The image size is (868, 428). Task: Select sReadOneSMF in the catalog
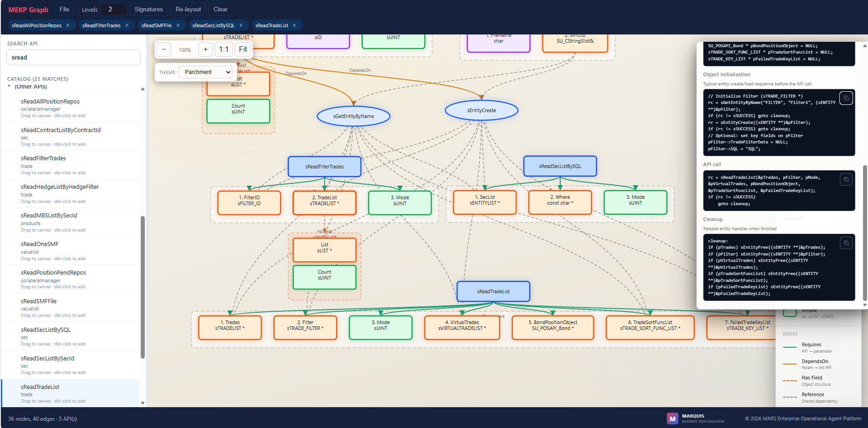(x=70, y=251)
